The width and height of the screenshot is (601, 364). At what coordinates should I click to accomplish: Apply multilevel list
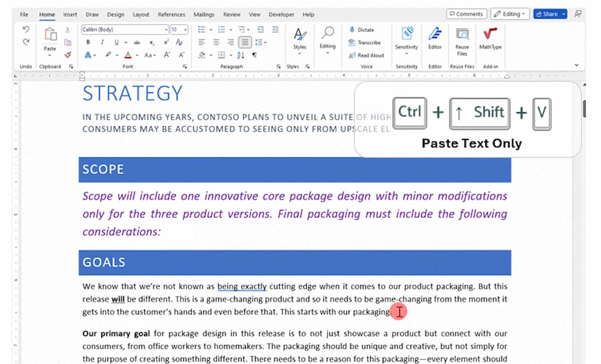242,29
